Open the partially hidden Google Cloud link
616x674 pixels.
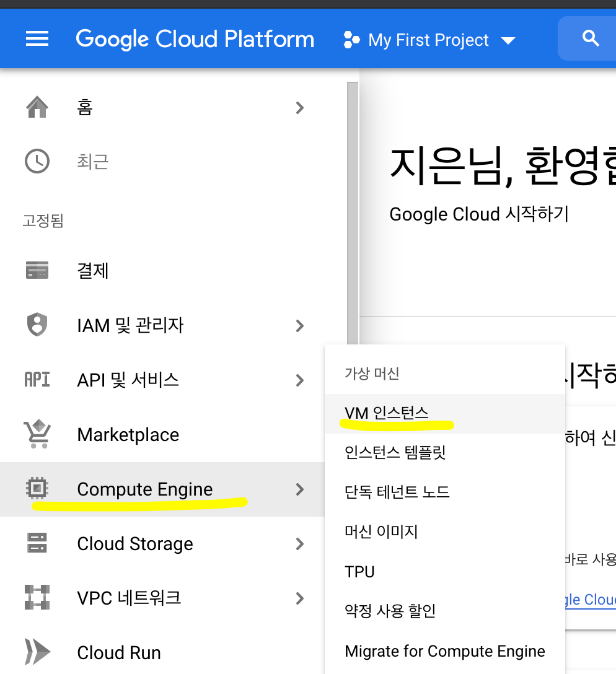(591, 600)
